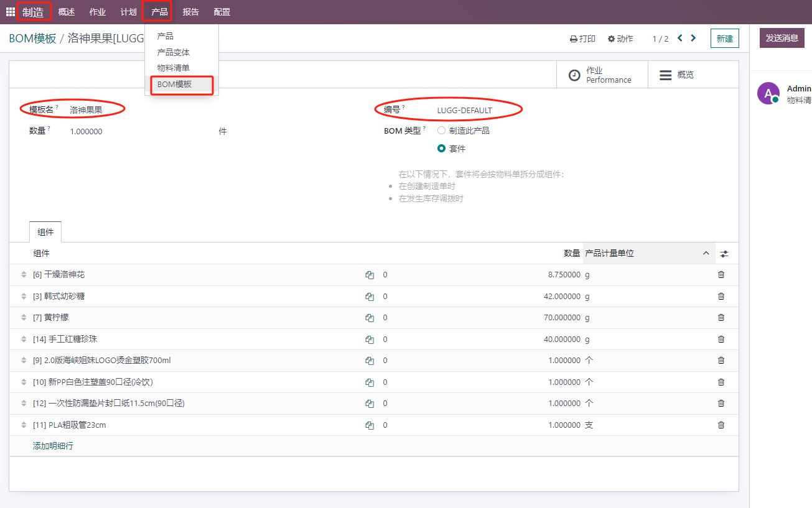Open the 动作 actions dropdown
Image resolution: width=812 pixels, height=508 pixels.
[620, 39]
